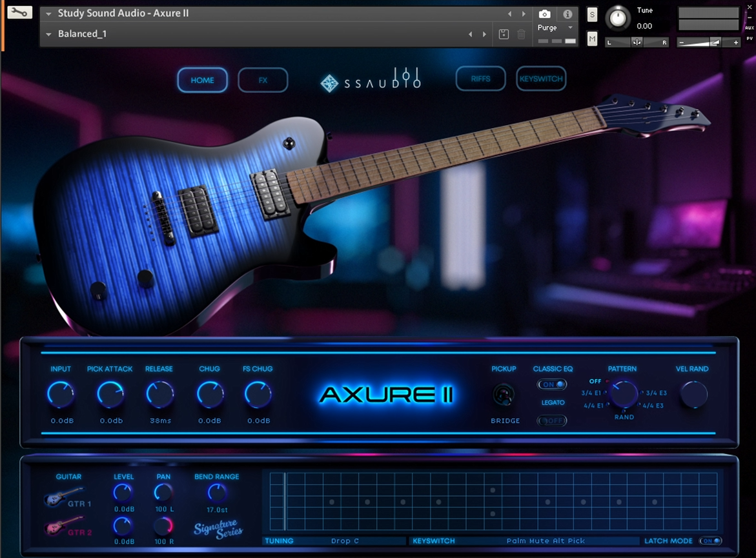
Task: Click the save snapshot floppy disk icon
Action: (504, 34)
